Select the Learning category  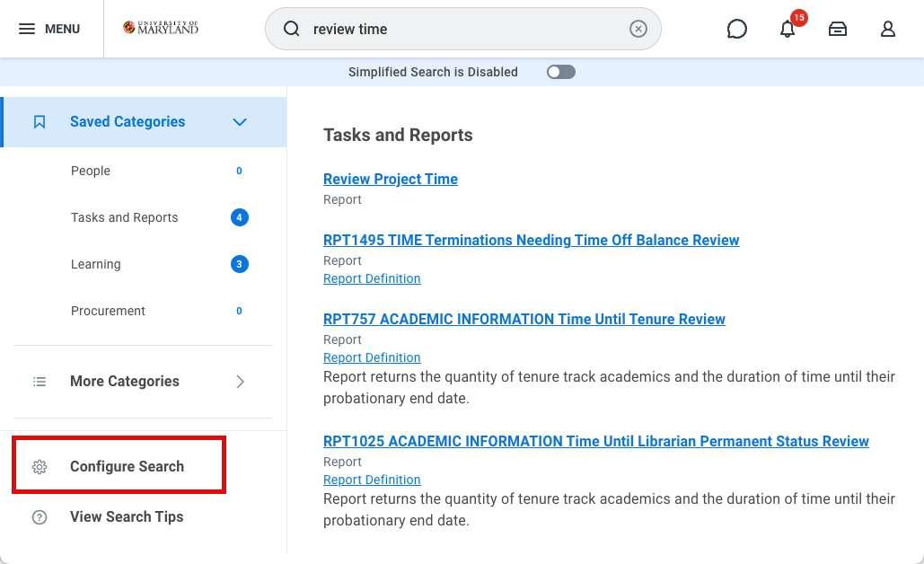(x=95, y=264)
